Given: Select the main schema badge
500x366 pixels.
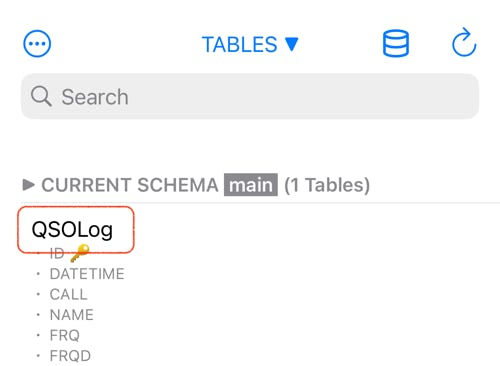Looking at the screenshot, I should point(251,185).
